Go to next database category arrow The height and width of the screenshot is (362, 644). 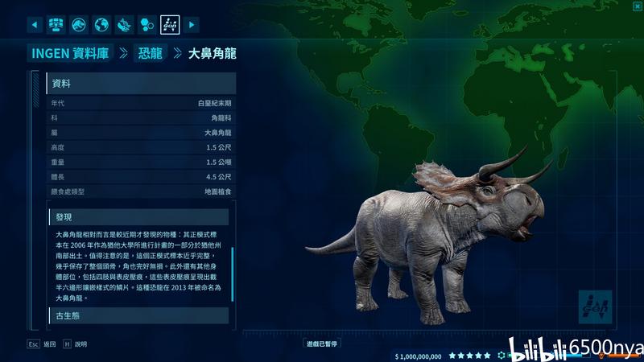pyautogui.click(x=192, y=25)
